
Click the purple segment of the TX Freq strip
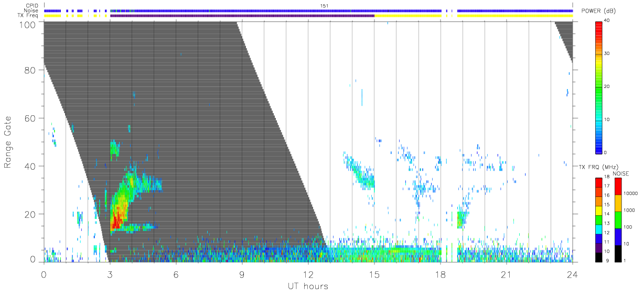pos(242,16)
